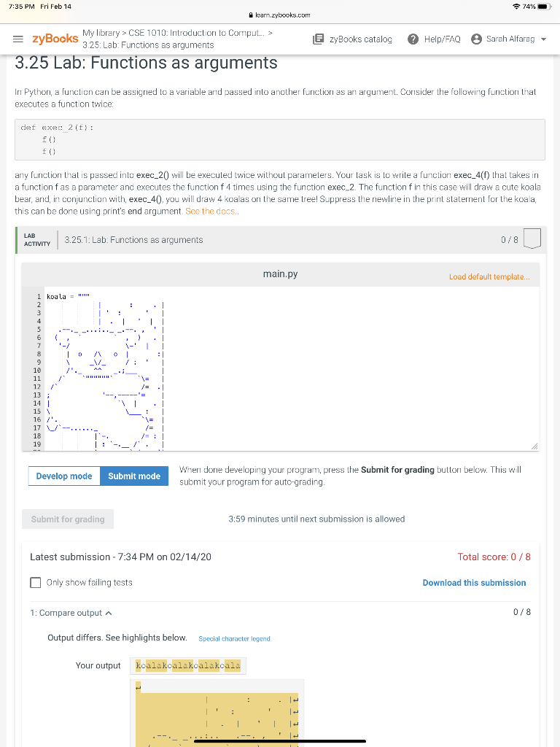Open the zyBooks catalog

[352, 39]
